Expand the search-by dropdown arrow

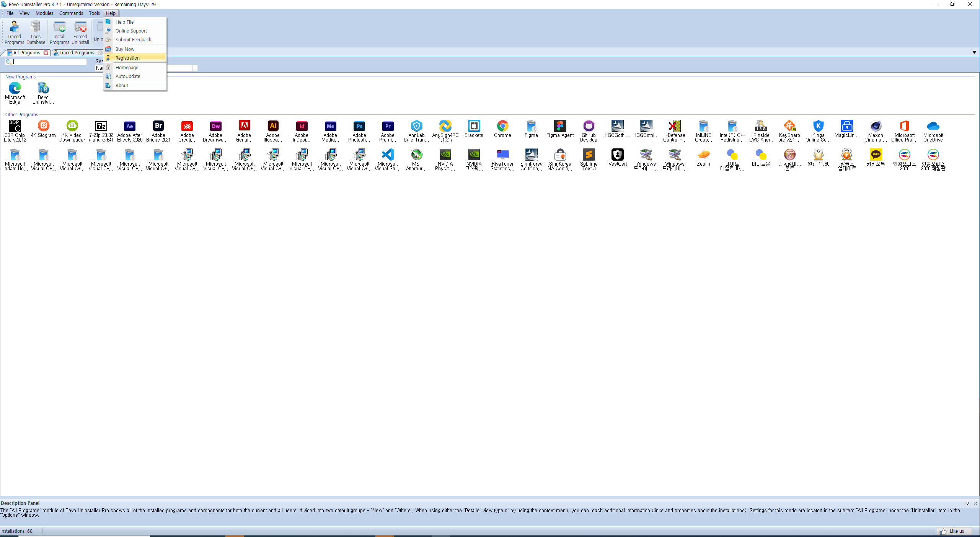pyautogui.click(x=195, y=68)
